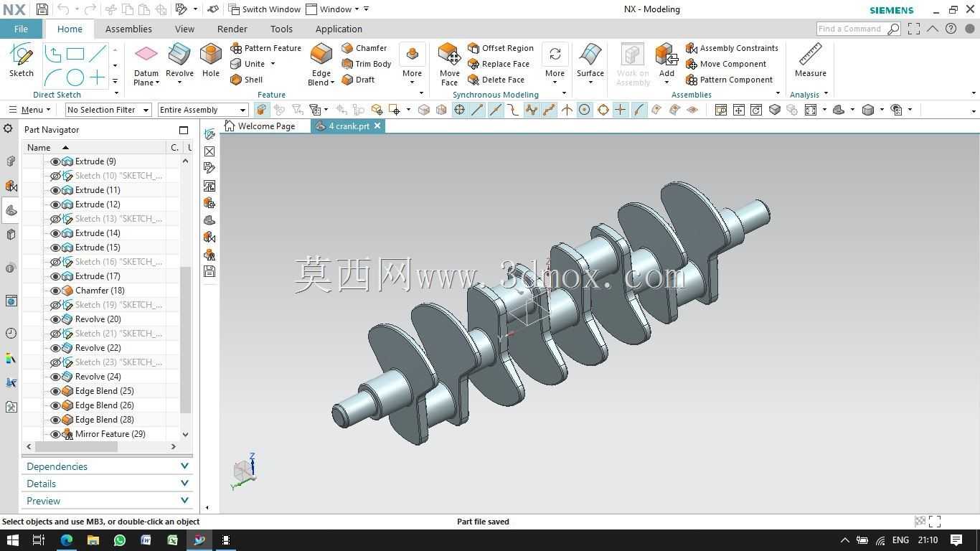980x551 pixels.
Task: Select the Pattern Component tool
Action: [x=729, y=80]
